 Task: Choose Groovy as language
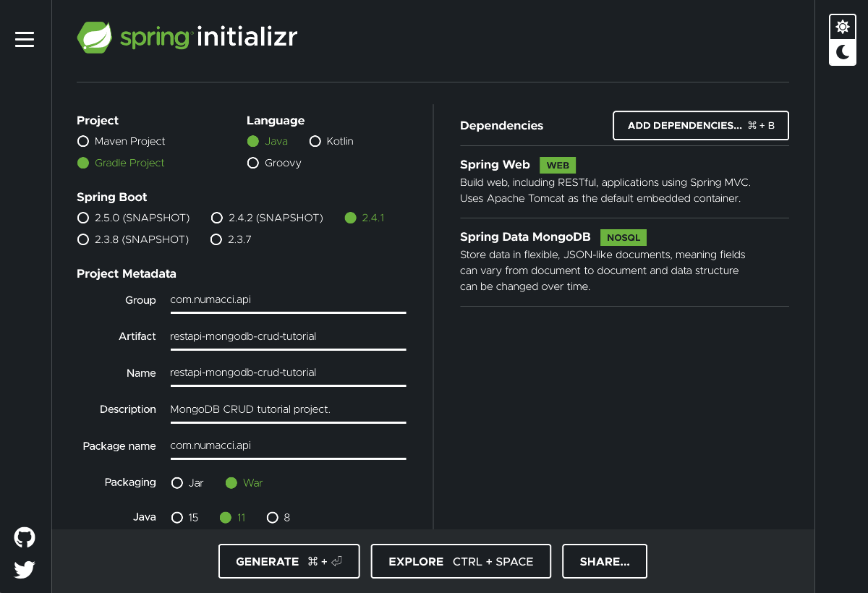pos(274,163)
